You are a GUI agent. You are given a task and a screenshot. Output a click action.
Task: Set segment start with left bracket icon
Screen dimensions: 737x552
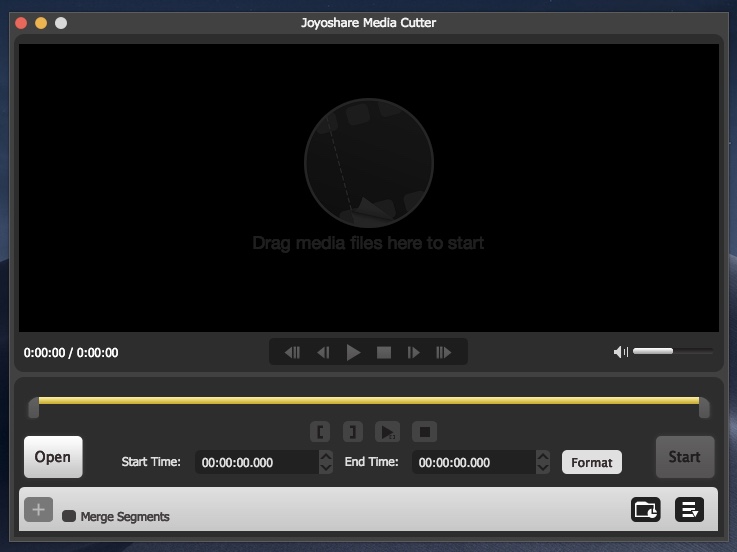pyautogui.click(x=320, y=432)
